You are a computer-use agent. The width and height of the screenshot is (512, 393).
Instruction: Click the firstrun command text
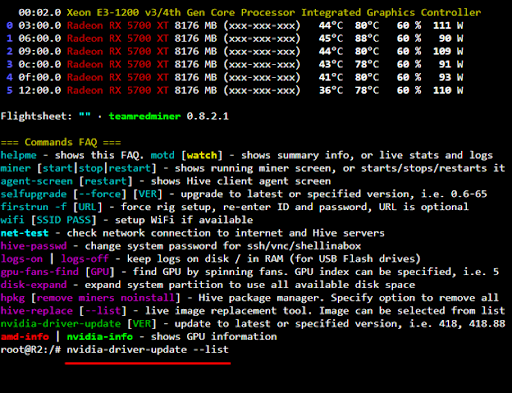tap(24, 207)
